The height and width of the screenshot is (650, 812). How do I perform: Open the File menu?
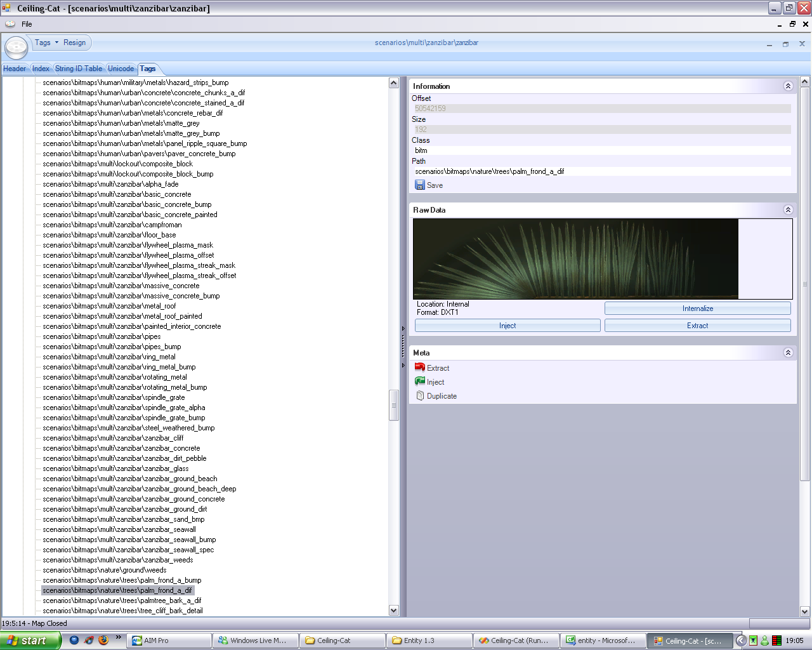27,24
